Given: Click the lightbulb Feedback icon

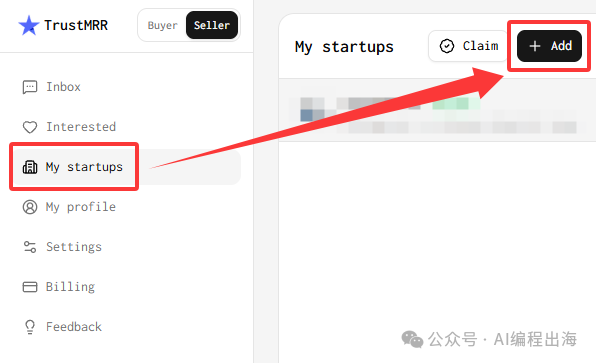Looking at the screenshot, I should [x=30, y=327].
